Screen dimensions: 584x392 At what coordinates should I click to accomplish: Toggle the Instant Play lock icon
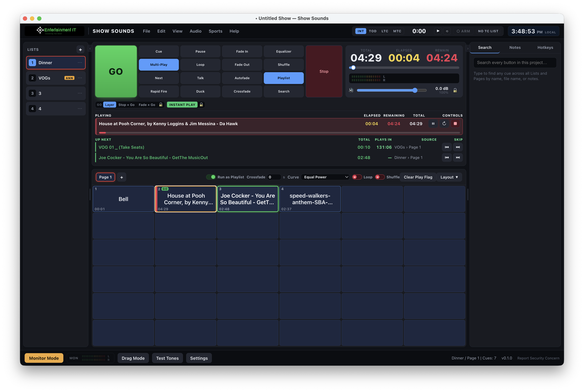(201, 105)
